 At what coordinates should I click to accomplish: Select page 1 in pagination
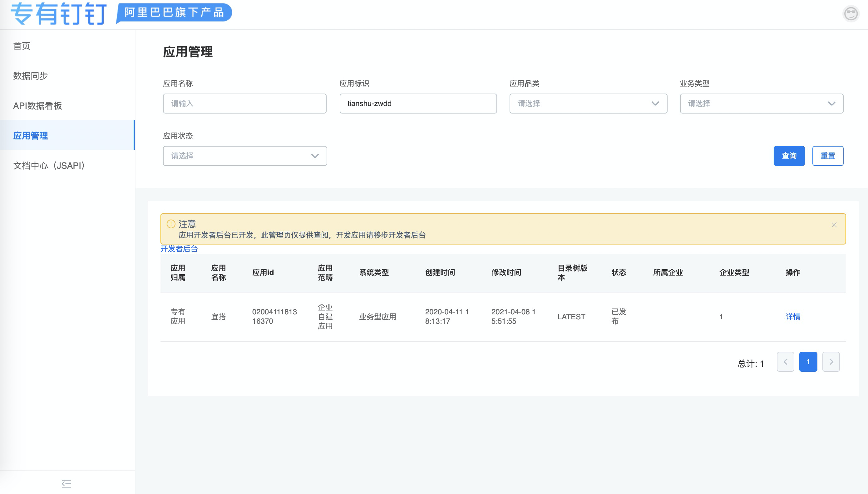pos(808,362)
